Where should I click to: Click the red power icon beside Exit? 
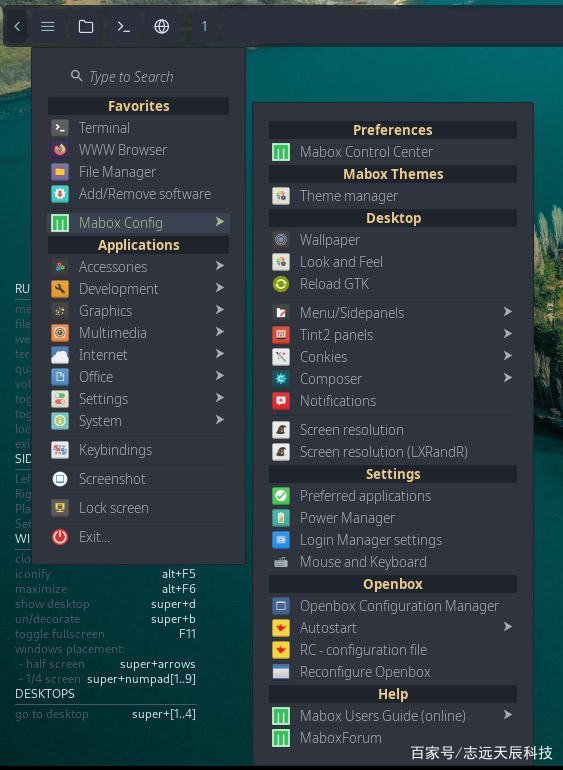(60, 537)
